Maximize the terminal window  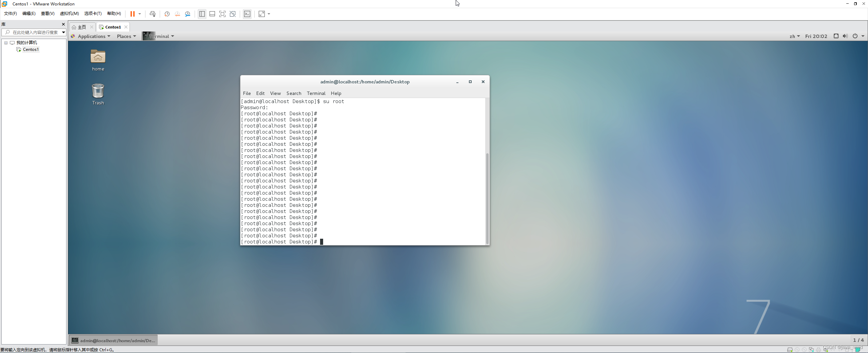point(470,82)
